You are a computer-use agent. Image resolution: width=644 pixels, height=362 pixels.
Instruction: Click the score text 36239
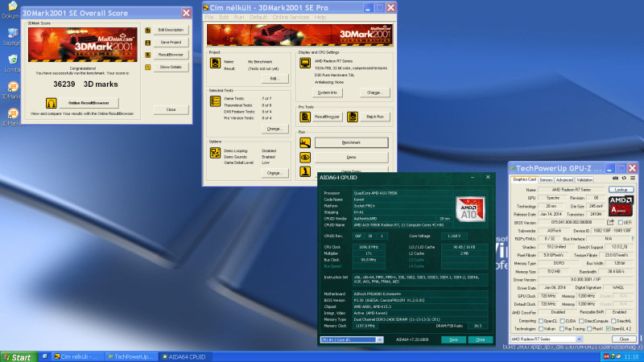point(64,84)
